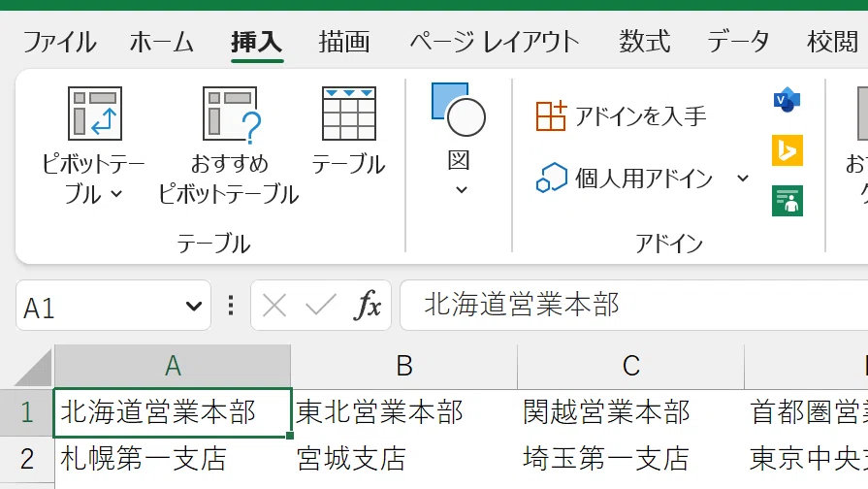Select cell starting with 首都圏営
Screen dimensions: 868x489
[x=807, y=413]
